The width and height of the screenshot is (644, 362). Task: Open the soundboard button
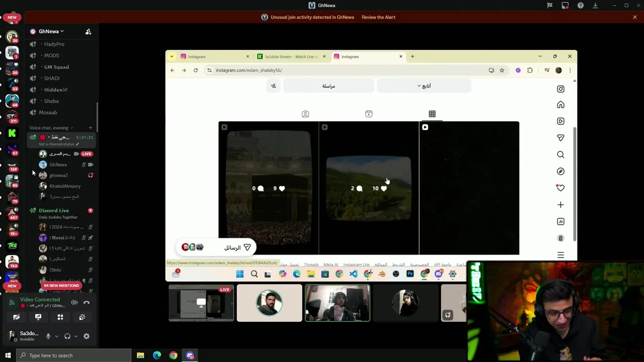82,317
